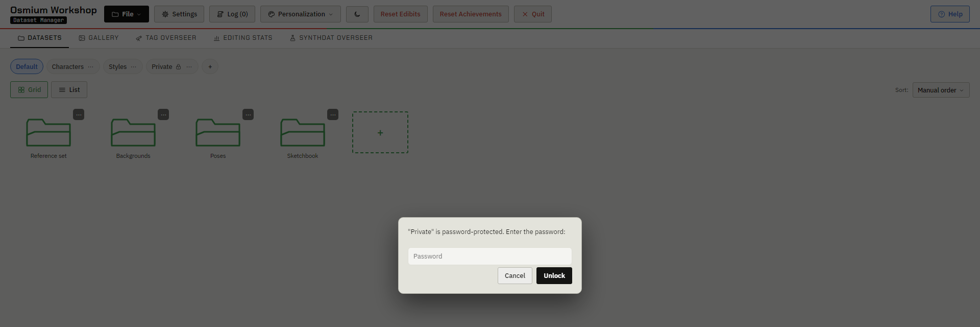The height and width of the screenshot is (327, 980).
Task: Switch to the Datasets tab
Action: click(x=39, y=38)
